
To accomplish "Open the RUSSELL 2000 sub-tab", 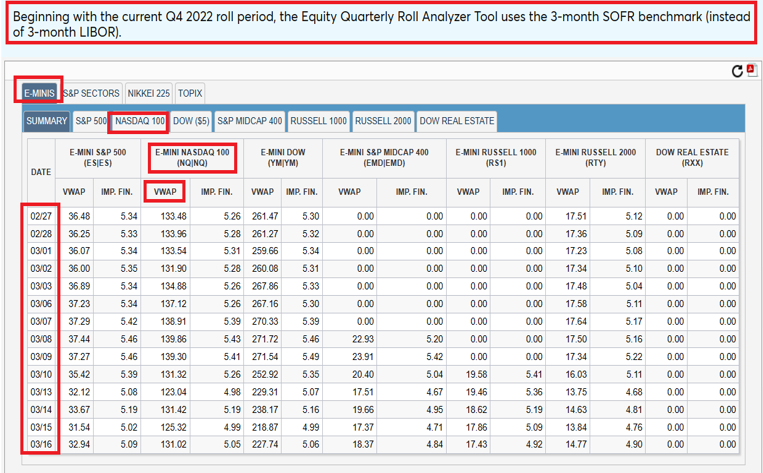I will (383, 121).
